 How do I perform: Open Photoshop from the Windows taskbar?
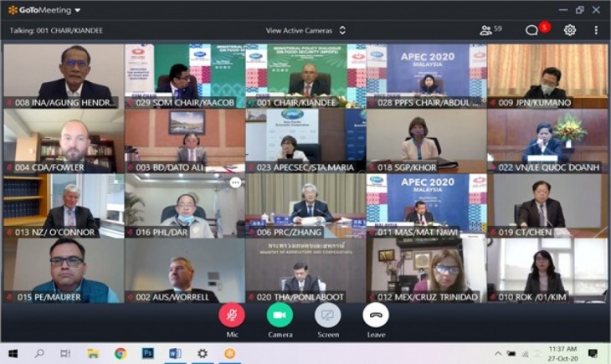(147, 353)
